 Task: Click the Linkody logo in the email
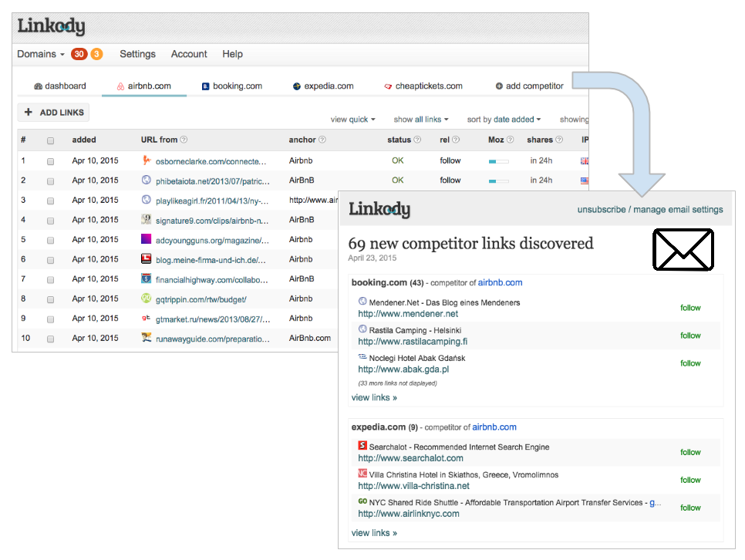379,209
